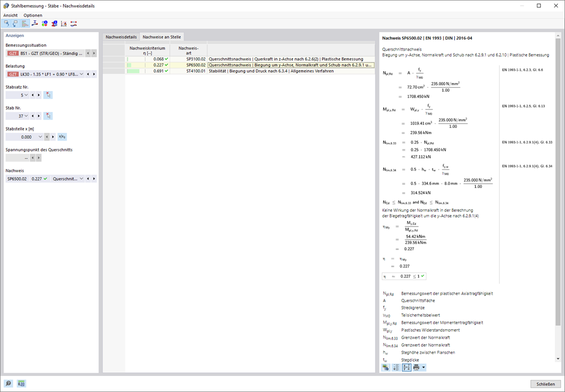Image resolution: width=565 pixels, height=392 pixels.
Task: Open the Stab Nr. dropdown showing 37
Action: [26, 116]
